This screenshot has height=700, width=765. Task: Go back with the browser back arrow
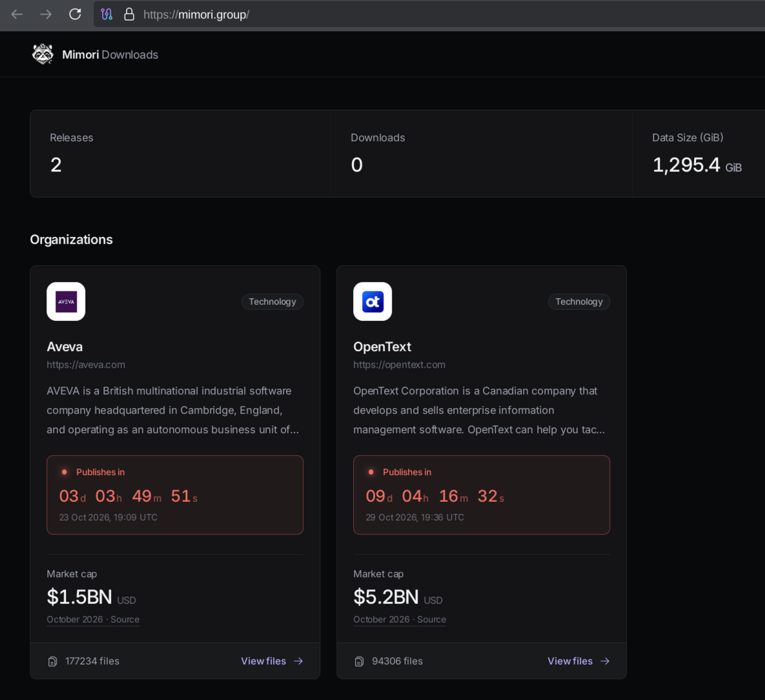coord(17,15)
